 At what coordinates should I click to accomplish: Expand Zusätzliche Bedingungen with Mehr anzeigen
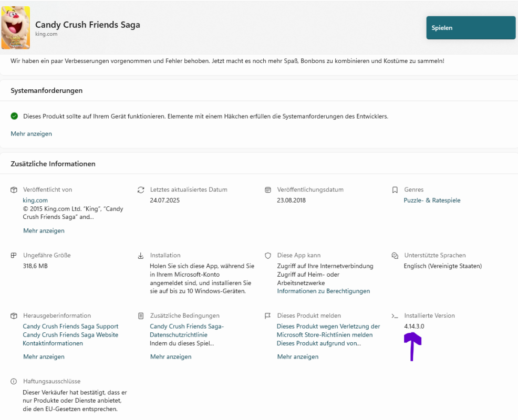pos(171,356)
